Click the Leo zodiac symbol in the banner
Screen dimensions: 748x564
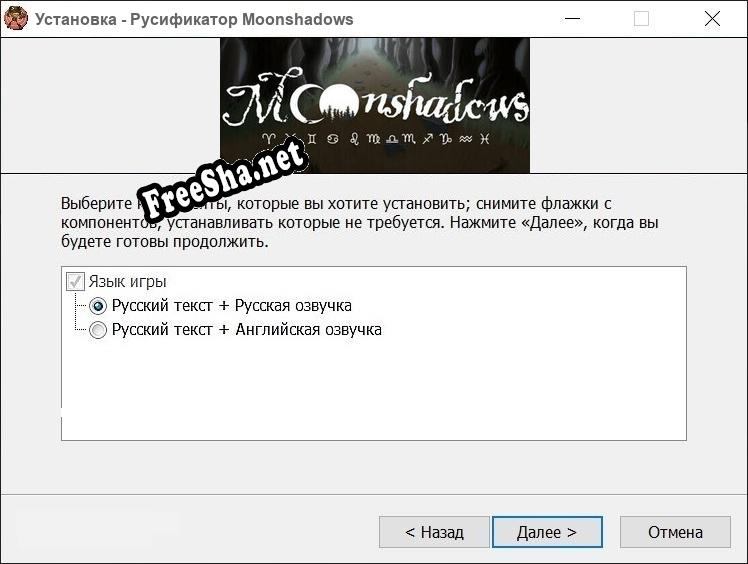354,139
